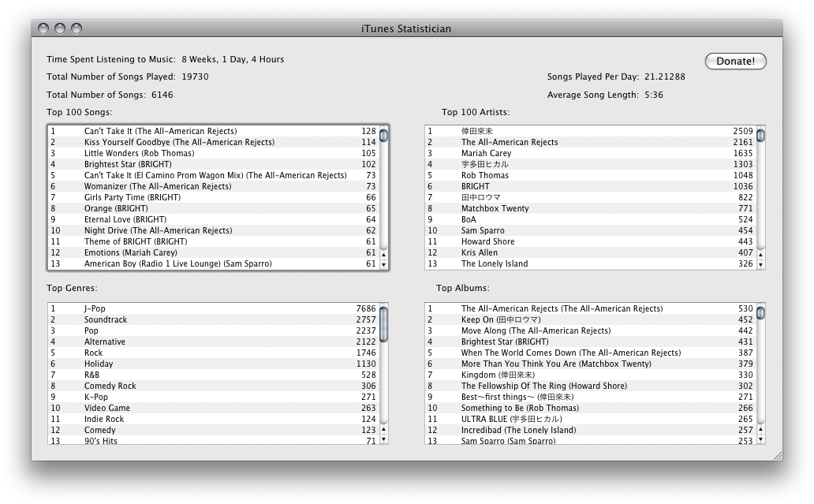Select genre Alternative
Screen dimensions: 814x504
point(214,342)
